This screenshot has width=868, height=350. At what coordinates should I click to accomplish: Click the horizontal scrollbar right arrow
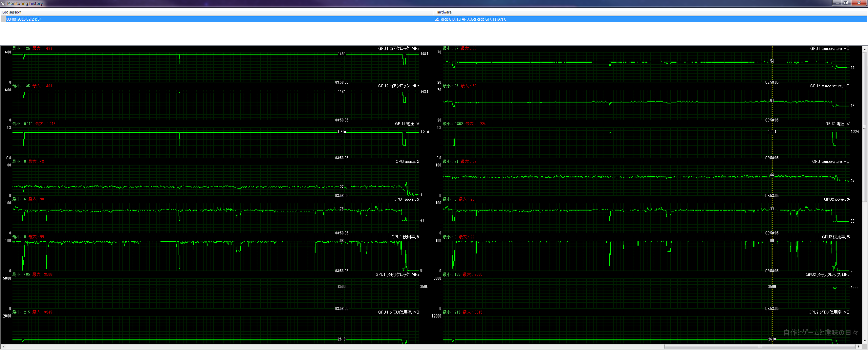tap(858, 347)
